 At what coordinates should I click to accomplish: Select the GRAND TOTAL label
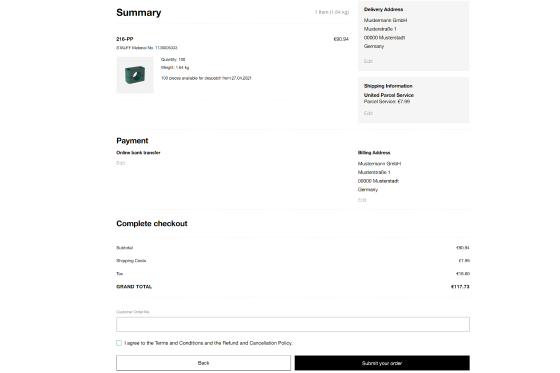(x=134, y=287)
